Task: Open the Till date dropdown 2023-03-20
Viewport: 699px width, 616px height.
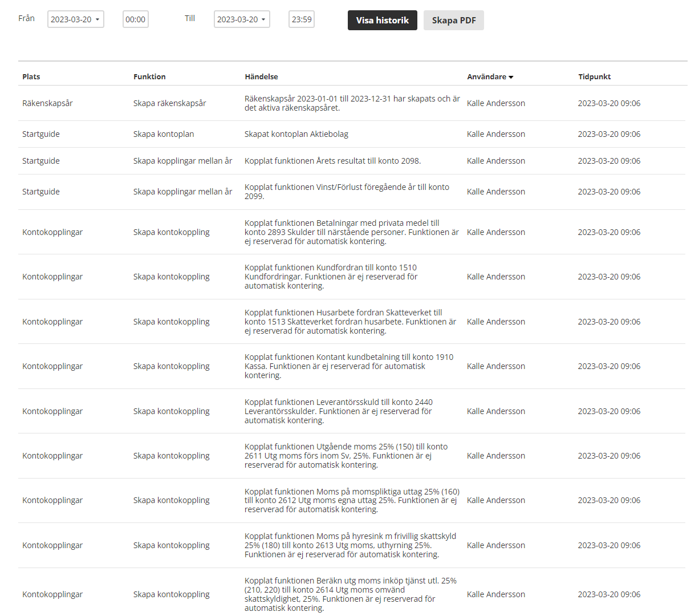Action: [x=242, y=19]
